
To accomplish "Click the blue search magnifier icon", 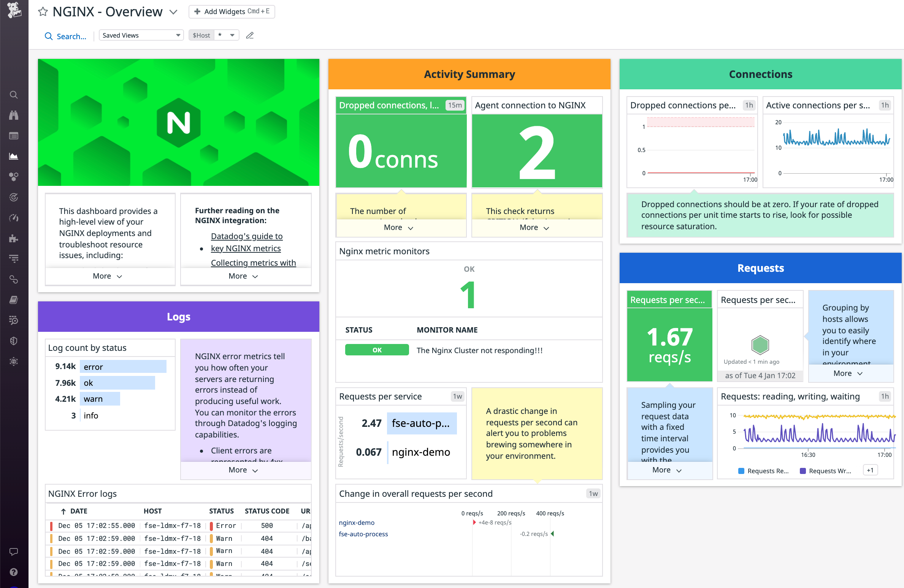I will point(49,36).
